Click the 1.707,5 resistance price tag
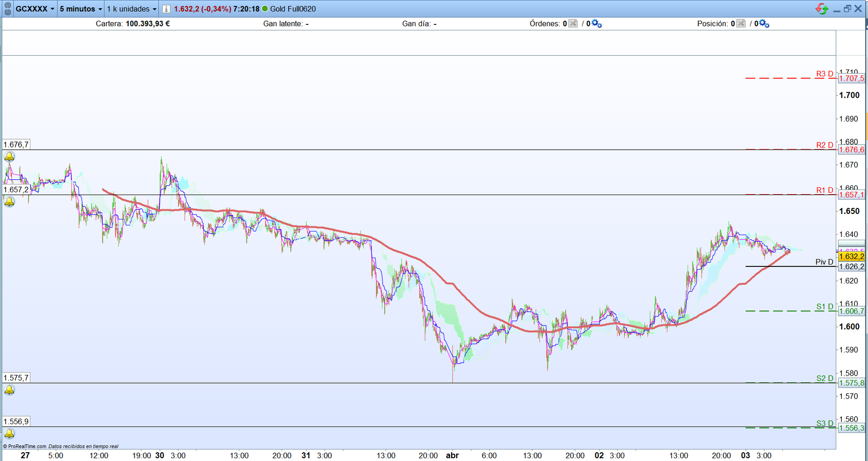Image resolution: width=868 pixels, height=461 pixels. coord(851,78)
